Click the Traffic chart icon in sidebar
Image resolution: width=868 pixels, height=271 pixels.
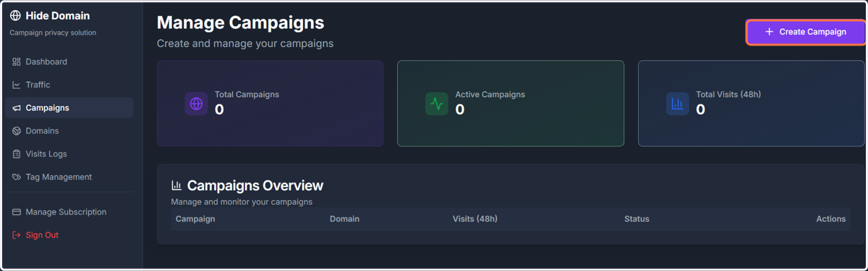click(17, 85)
